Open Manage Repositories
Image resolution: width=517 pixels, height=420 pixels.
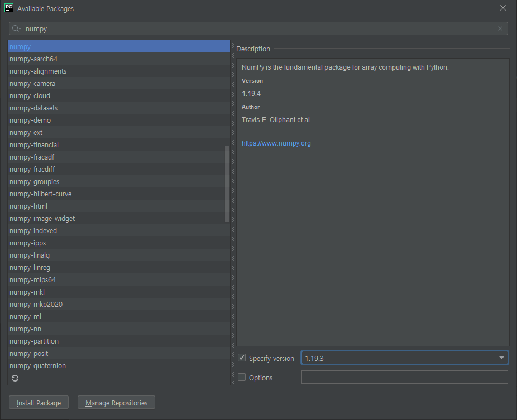click(116, 403)
